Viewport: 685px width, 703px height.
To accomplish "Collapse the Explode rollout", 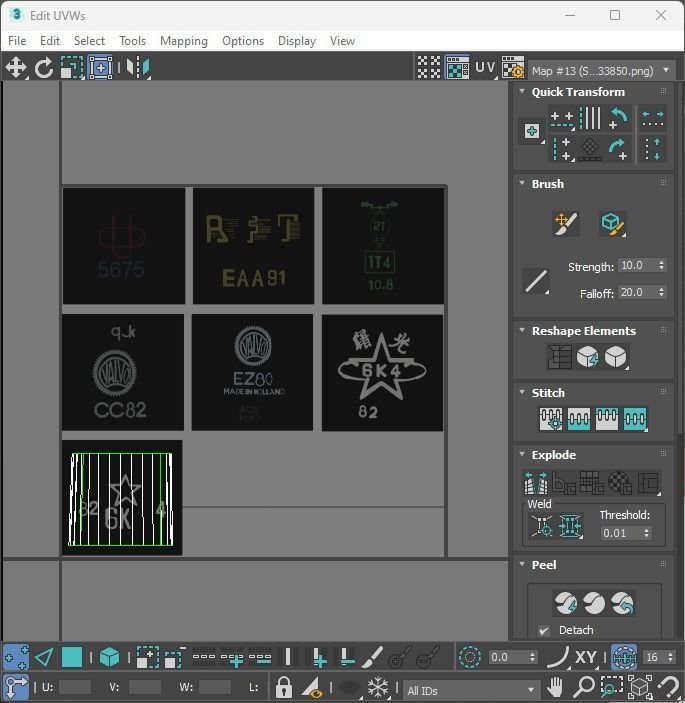I will tap(522, 454).
